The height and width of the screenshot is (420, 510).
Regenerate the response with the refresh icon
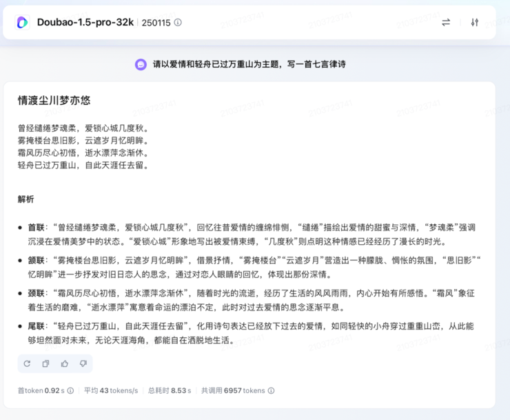click(27, 363)
